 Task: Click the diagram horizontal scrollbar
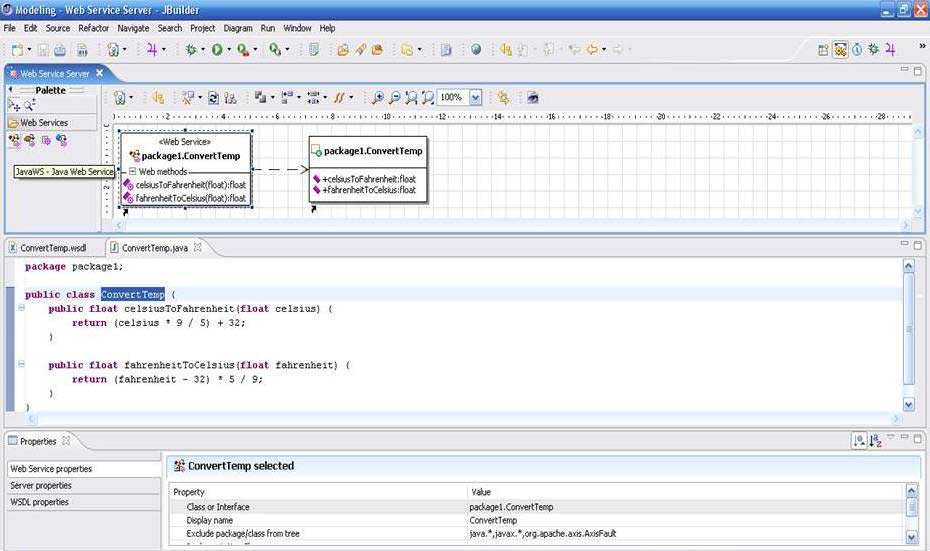(x=513, y=225)
